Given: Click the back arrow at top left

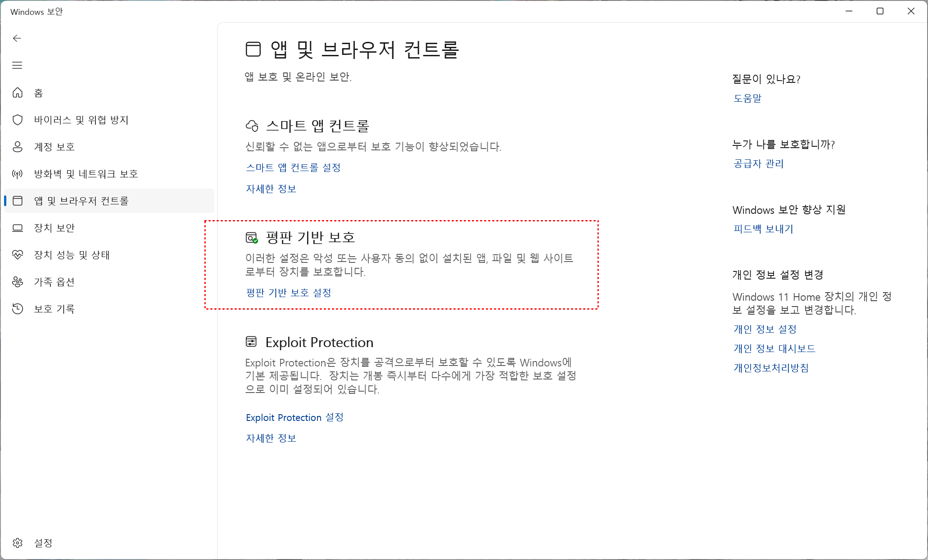Looking at the screenshot, I should 17,38.
